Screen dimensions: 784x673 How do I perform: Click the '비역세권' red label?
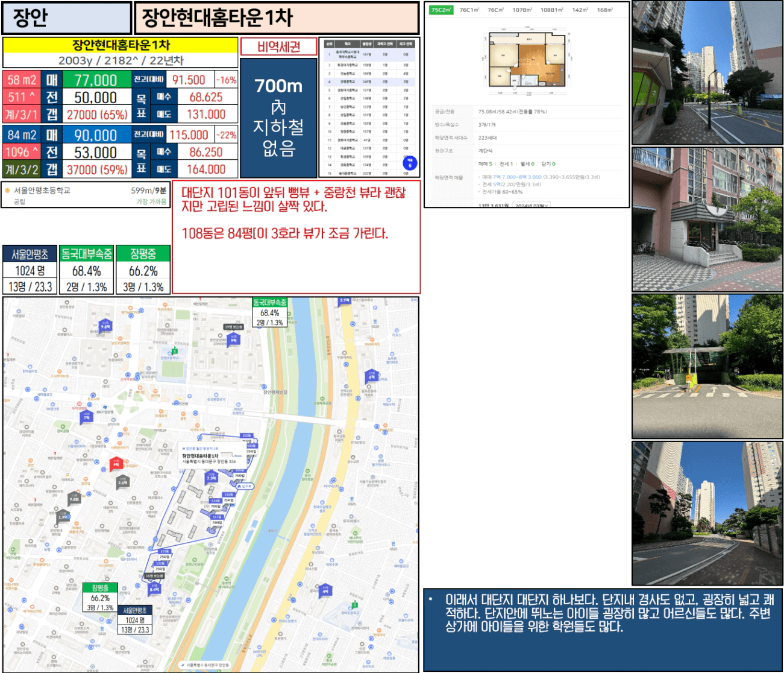pyautogui.click(x=278, y=46)
